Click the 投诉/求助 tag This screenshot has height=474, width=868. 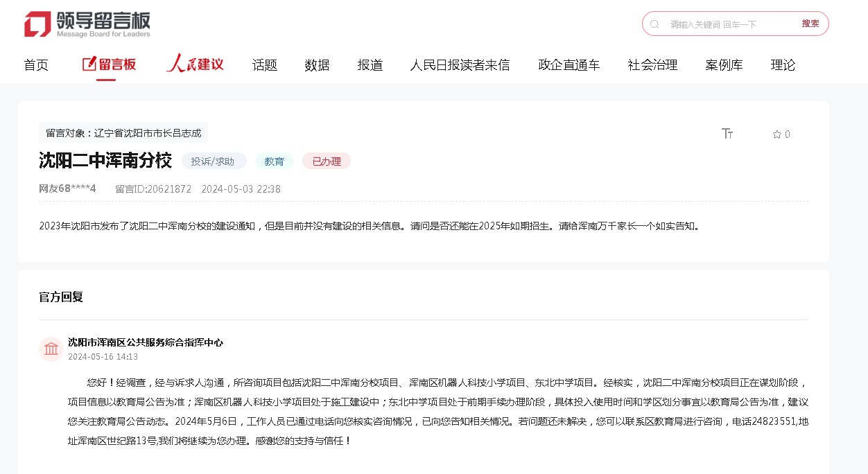[214, 161]
